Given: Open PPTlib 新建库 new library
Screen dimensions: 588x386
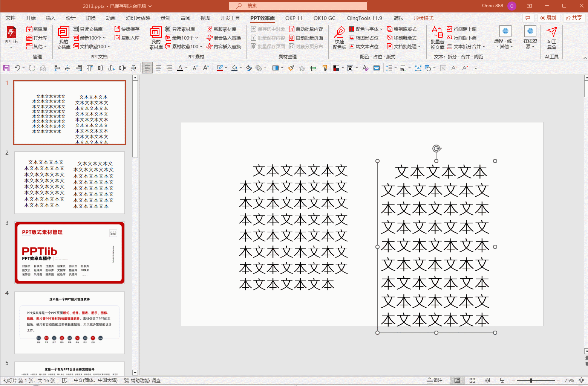Looking at the screenshot, I should click(x=37, y=29).
